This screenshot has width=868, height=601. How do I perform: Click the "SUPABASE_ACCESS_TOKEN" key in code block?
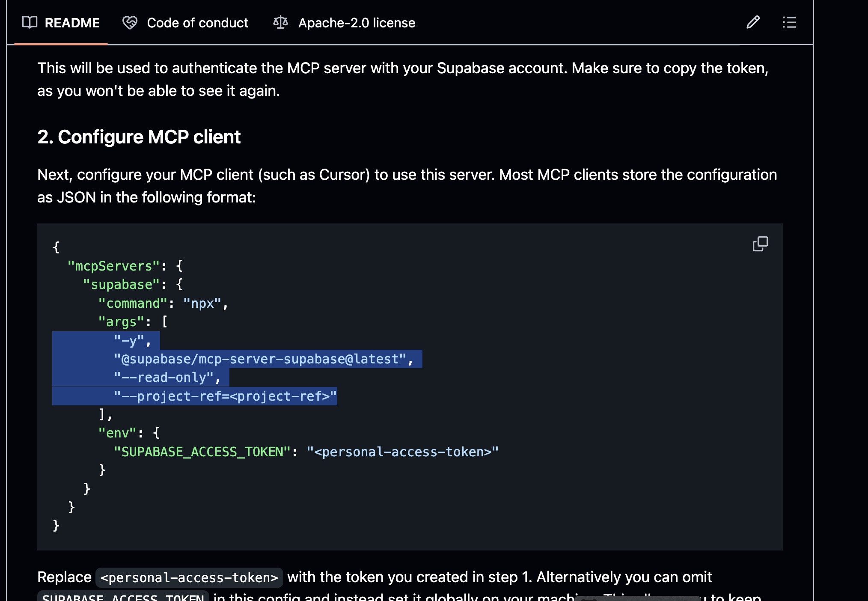(x=202, y=452)
